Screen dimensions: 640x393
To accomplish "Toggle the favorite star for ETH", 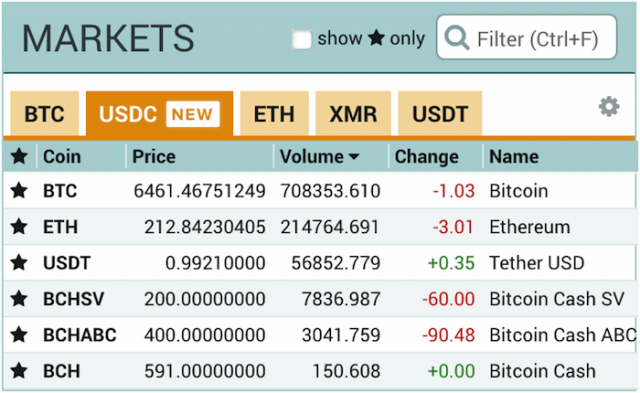I will click(19, 226).
